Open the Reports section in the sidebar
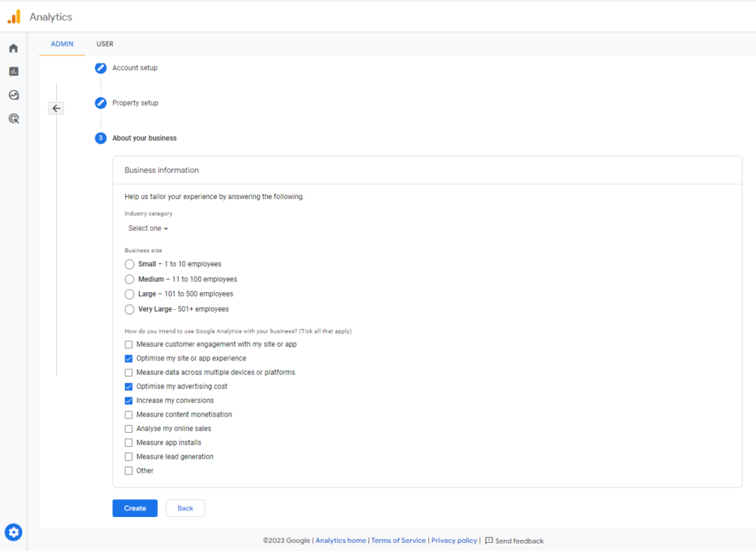756x551 pixels. pos(13,71)
